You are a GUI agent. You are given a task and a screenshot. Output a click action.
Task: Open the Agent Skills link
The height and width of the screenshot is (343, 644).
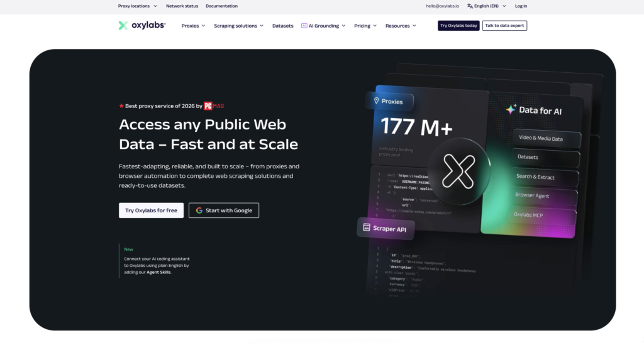(x=158, y=272)
